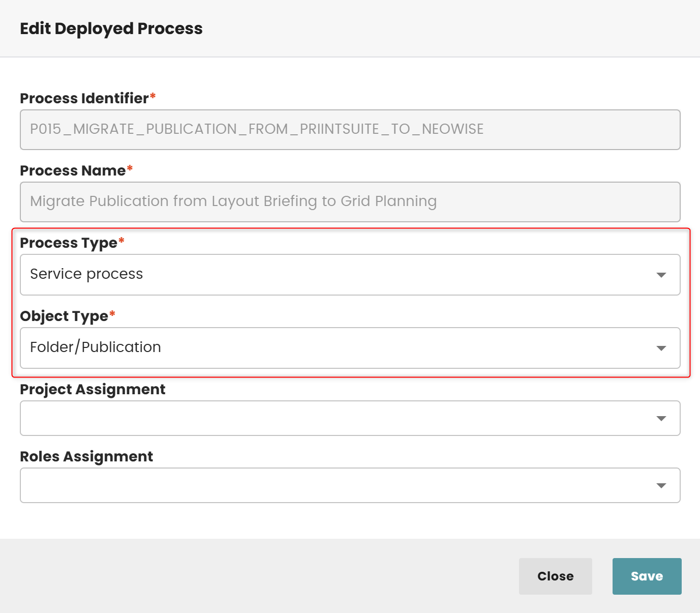Click the empty Roles Assignment field
700x613 pixels.
305,485
